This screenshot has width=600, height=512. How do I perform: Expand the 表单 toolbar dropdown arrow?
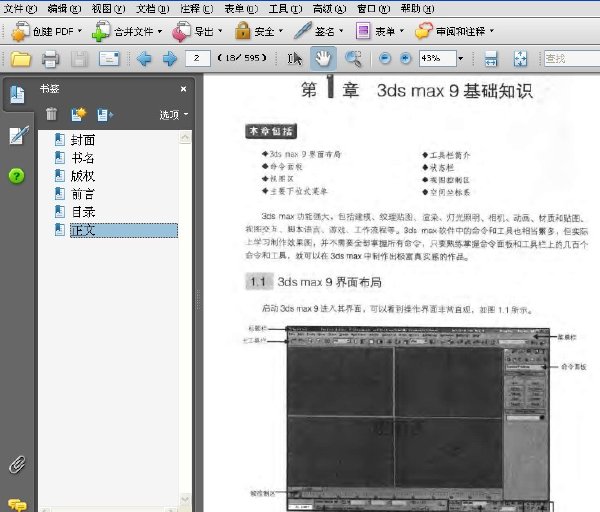pyautogui.click(x=402, y=31)
